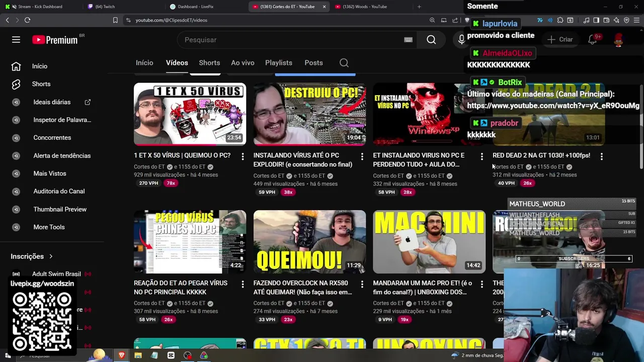Click the Início home sidebar icon
The image size is (644, 362).
point(16,66)
